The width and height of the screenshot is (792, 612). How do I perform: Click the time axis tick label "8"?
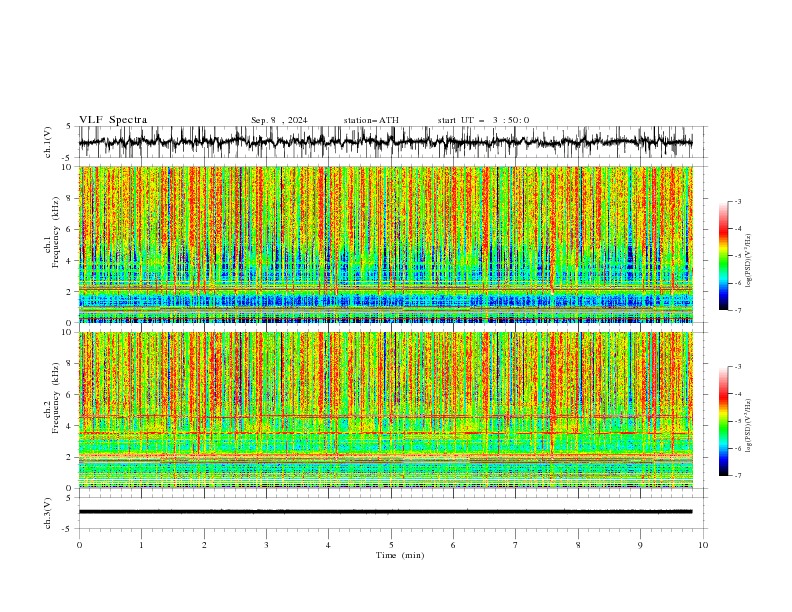[578, 545]
